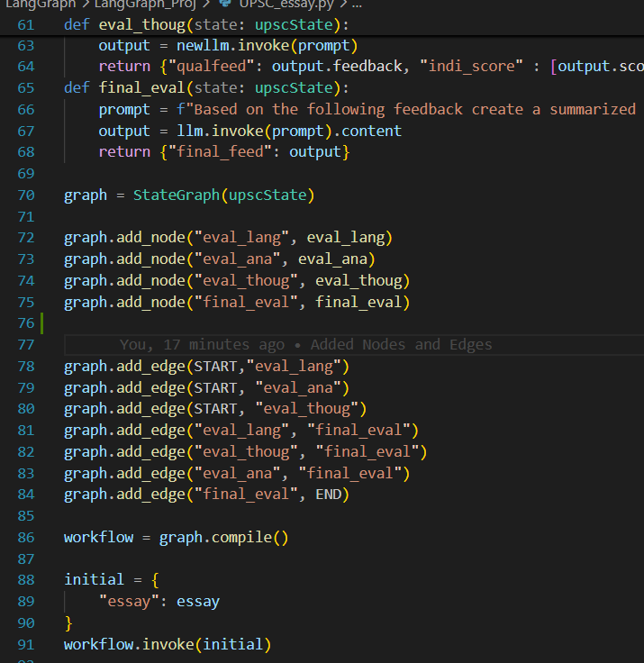644x663 pixels.
Task: Click the 'initial' variable on line 88
Action: point(94,580)
